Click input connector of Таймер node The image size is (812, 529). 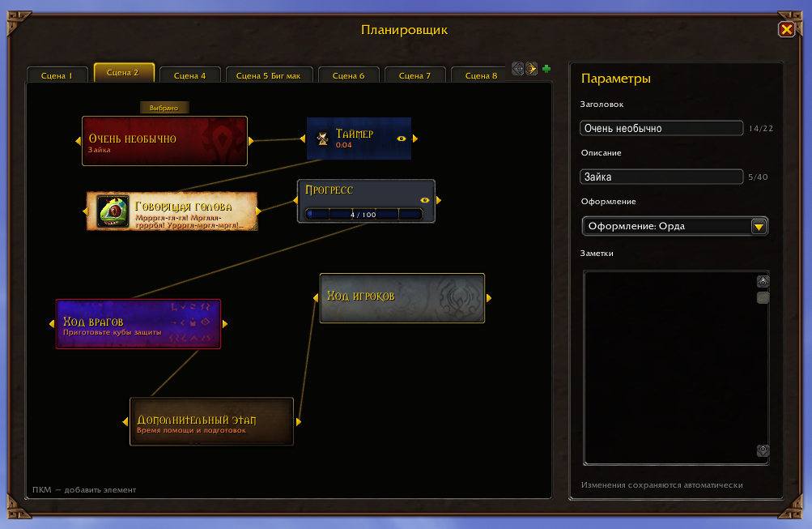[x=303, y=139]
